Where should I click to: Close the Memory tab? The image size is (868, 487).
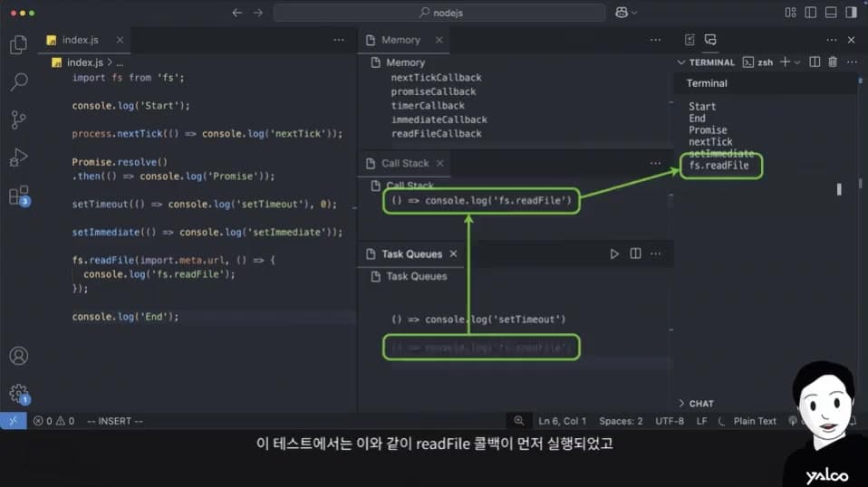pyautogui.click(x=439, y=40)
